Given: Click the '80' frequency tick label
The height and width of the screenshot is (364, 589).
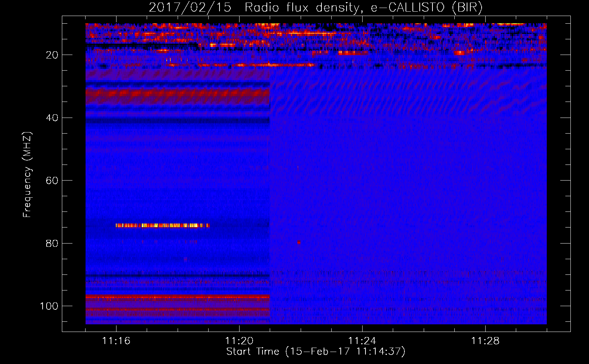Looking at the screenshot, I should tap(52, 244).
